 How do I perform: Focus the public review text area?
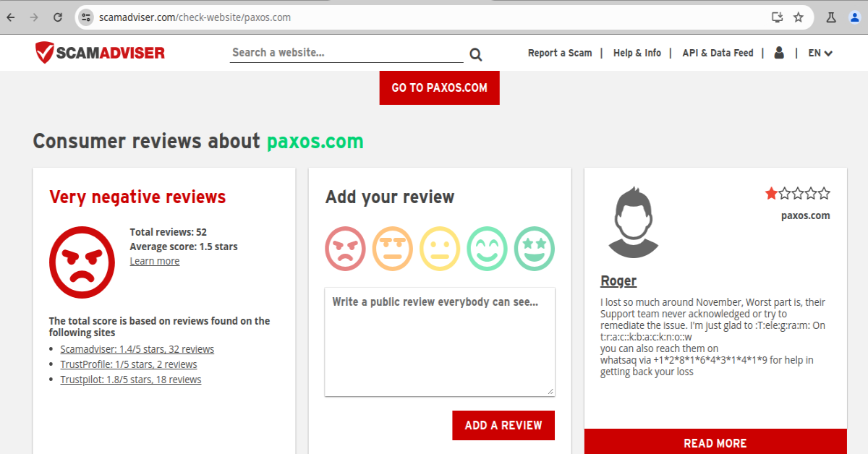[440, 342]
